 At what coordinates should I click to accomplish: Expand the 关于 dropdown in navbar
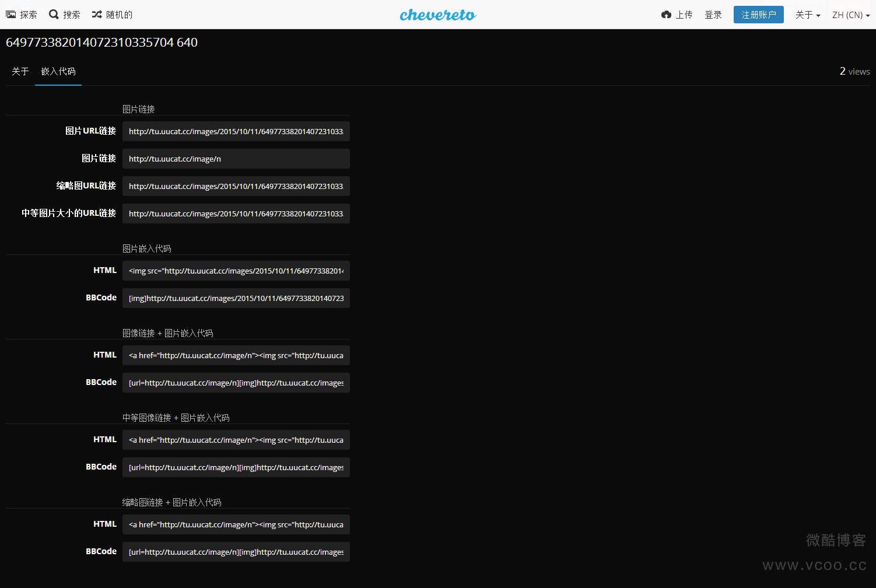coord(807,15)
